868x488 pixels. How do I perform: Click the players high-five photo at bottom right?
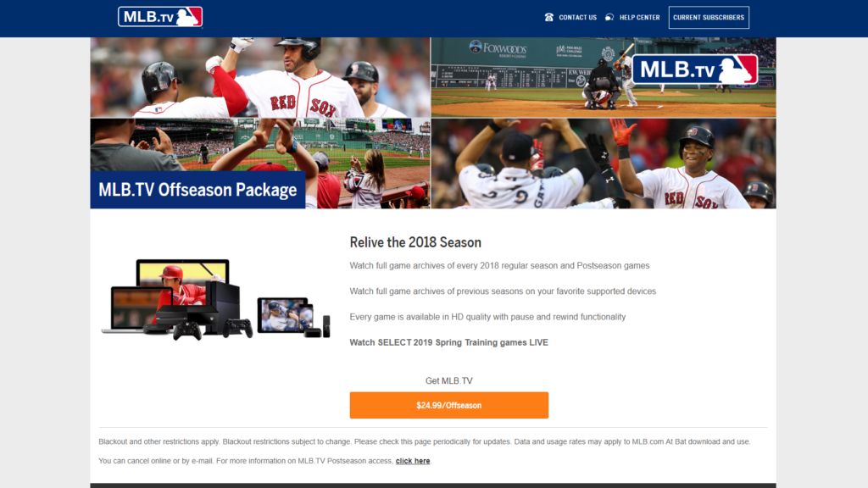click(x=604, y=164)
